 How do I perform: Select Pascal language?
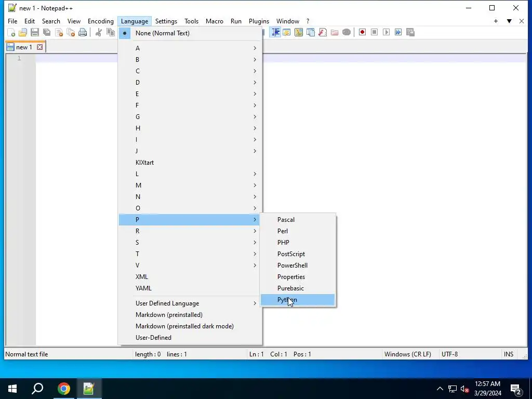pos(298,220)
